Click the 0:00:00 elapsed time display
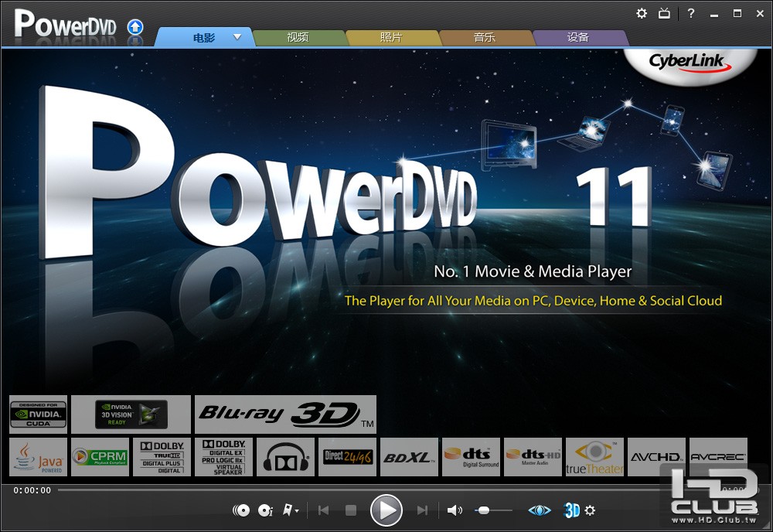This screenshot has height=532, width=773. coord(32,490)
